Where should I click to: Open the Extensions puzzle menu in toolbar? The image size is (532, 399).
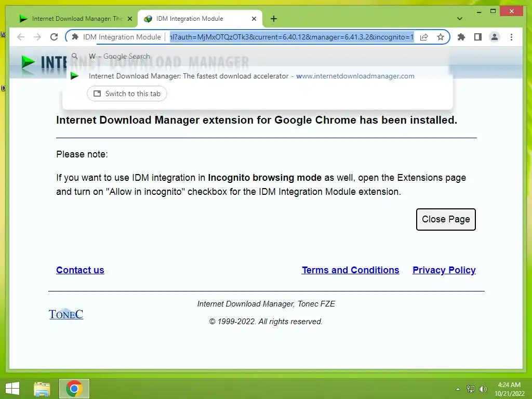pos(461,37)
